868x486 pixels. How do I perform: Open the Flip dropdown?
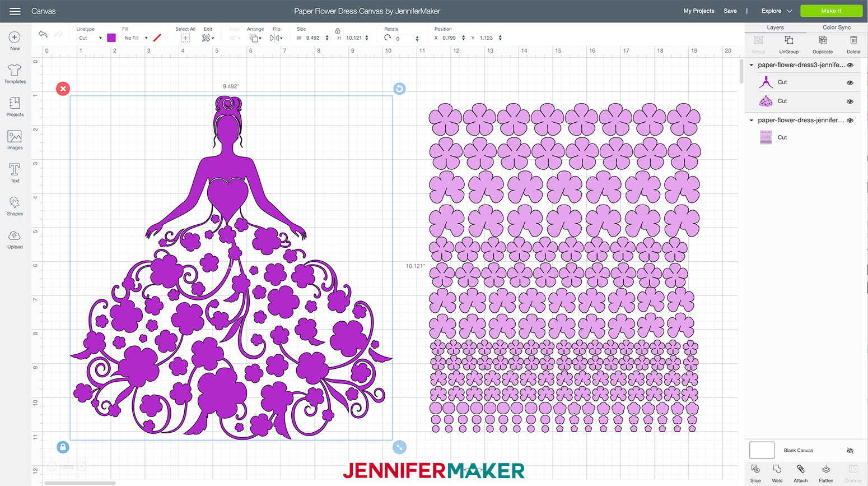276,38
